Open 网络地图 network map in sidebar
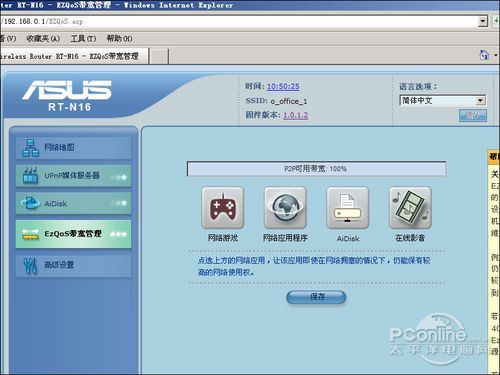This screenshot has height=375, width=500. coord(73,148)
